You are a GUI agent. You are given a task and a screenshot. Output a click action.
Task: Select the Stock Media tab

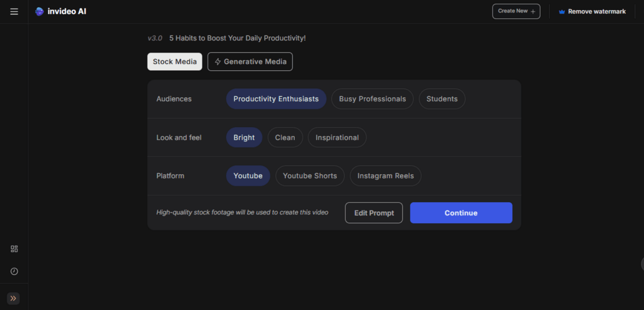tap(174, 61)
